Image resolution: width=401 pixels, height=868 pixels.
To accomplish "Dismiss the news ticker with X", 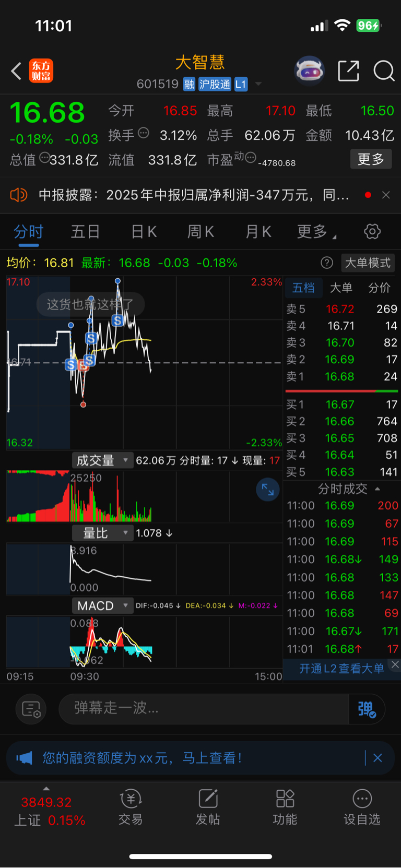I will point(386,195).
